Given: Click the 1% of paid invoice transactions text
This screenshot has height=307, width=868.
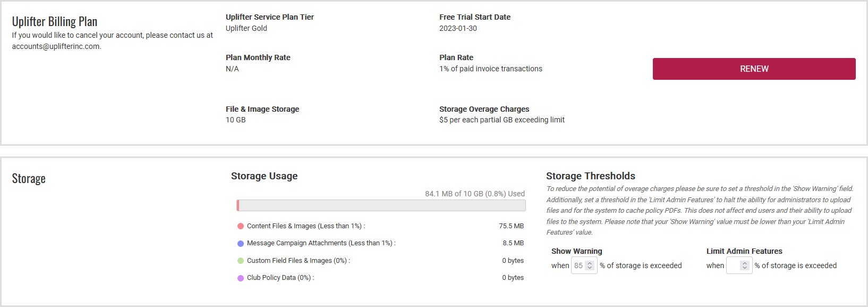Looking at the screenshot, I should (491, 69).
